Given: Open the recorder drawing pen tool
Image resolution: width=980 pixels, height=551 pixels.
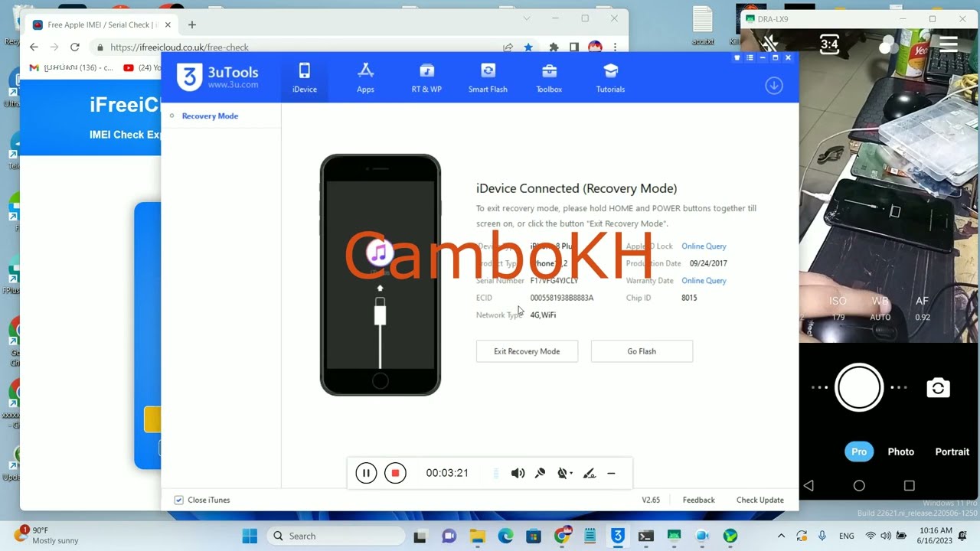Looking at the screenshot, I should point(589,473).
